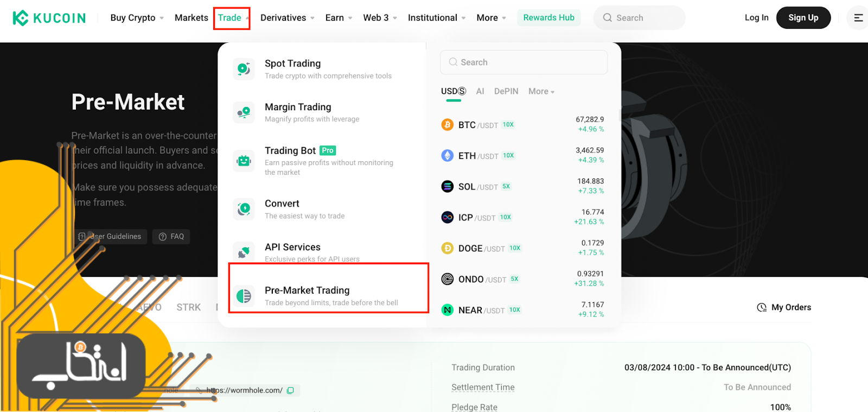Click the BTC coin icon
This screenshot has width=868, height=412.
(x=448, y=125)
